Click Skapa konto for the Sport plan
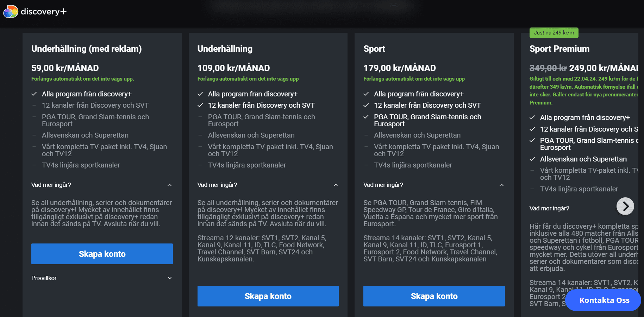Screen dimensions: 644x317 (x=434, y=296)
